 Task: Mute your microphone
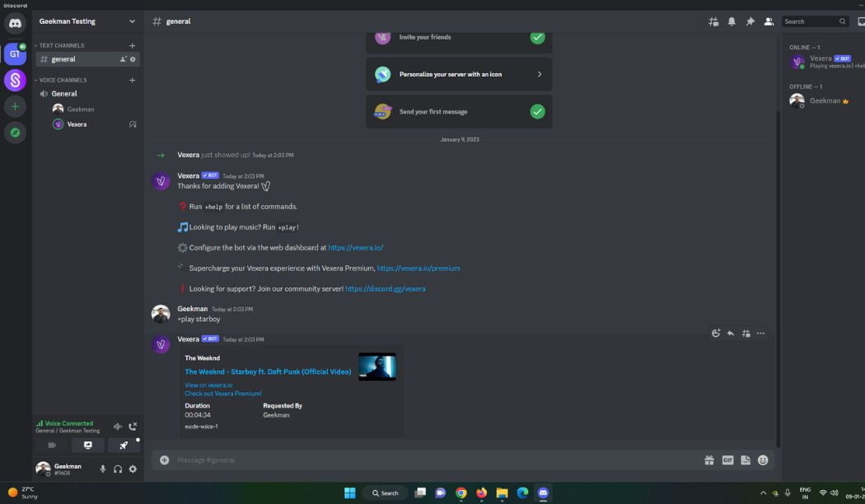point(102,469)
